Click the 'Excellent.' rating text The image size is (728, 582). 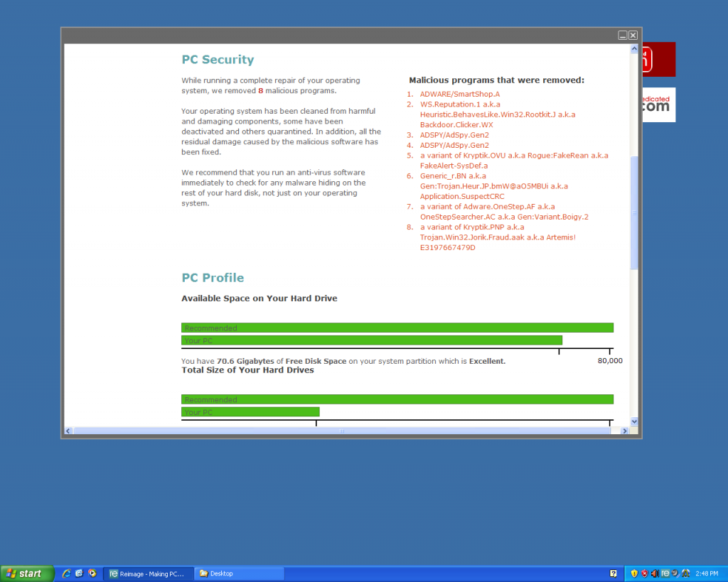click(x=487, y=361)
